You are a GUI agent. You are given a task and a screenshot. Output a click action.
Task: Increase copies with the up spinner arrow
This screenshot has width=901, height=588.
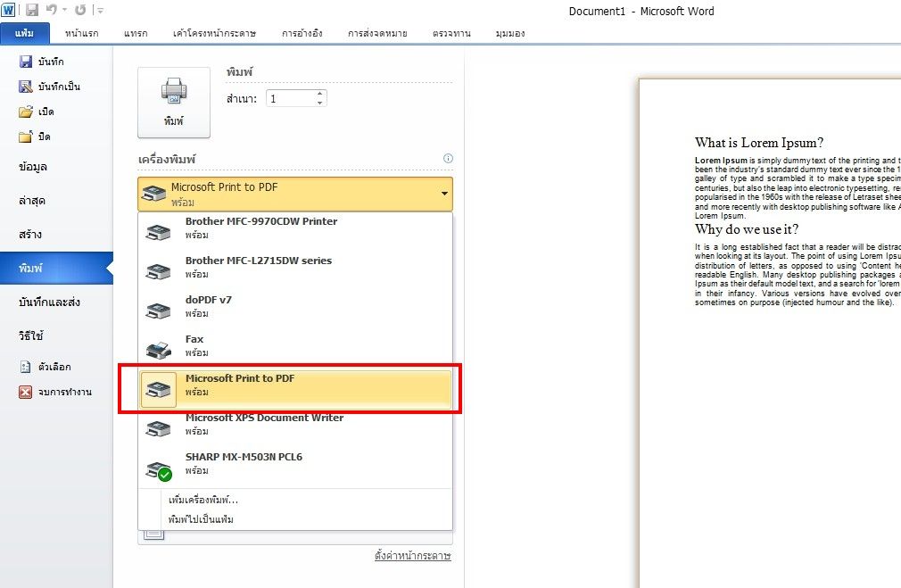click(x=320, y=95)
